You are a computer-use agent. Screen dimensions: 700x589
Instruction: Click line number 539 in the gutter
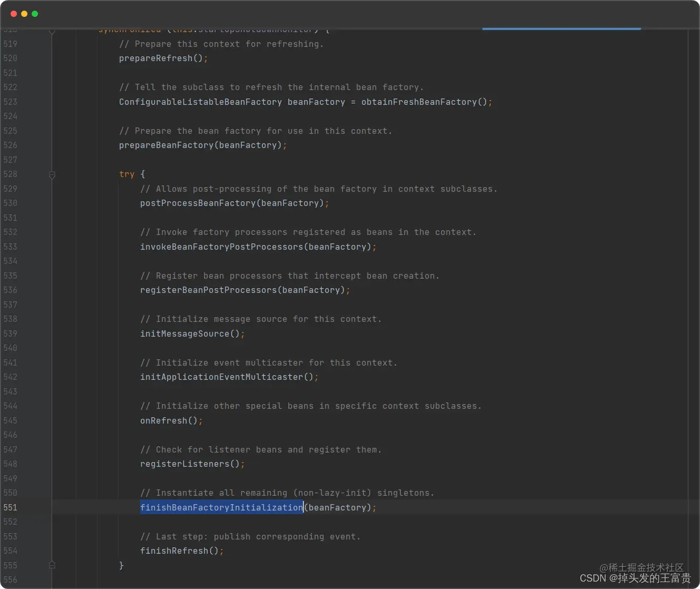(x=11, y=334)
